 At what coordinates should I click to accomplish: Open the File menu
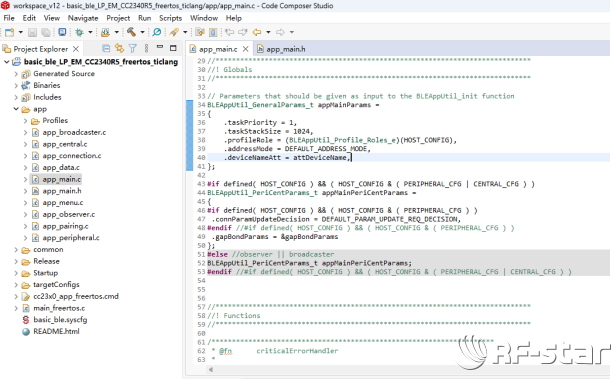[x=9, y=18]
